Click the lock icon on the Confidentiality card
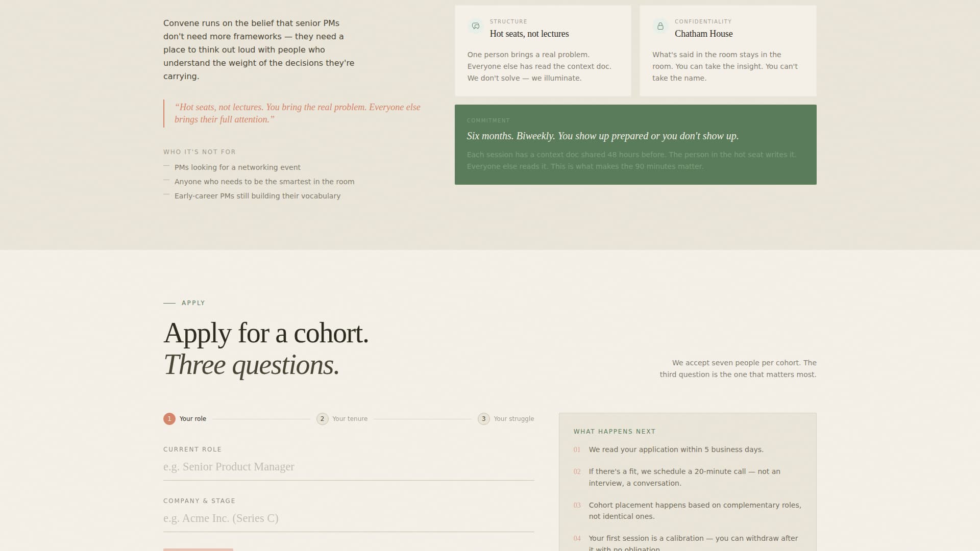The image size is (980, 551). coord(660,27)
